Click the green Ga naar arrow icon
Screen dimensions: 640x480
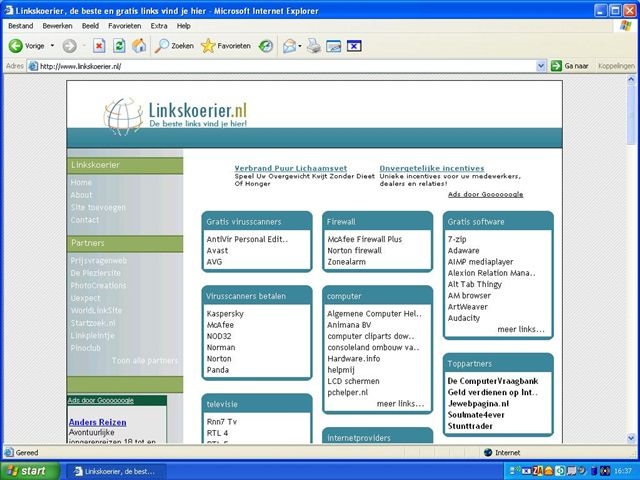pyautogui.click(x=556, y=66)
